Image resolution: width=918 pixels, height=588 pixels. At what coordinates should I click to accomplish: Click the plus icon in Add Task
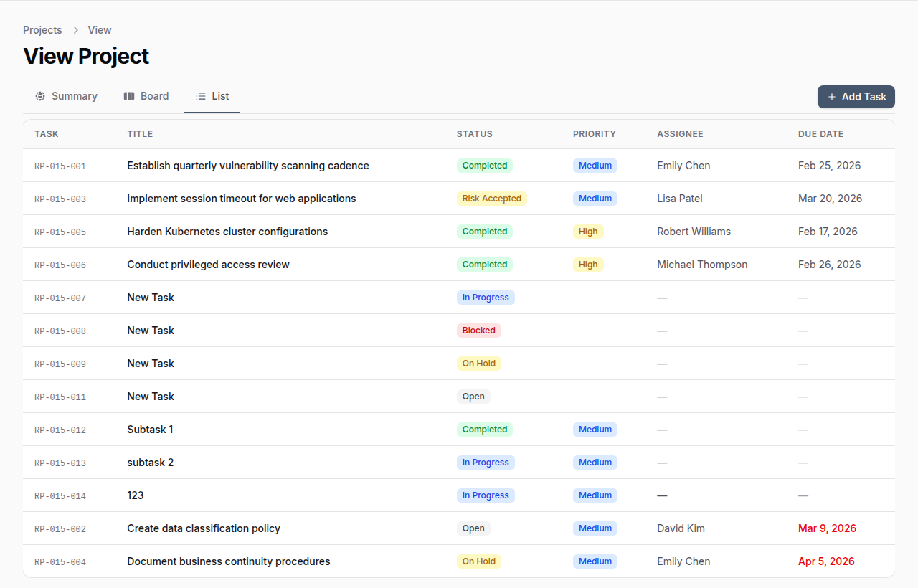tap(832, 97)
